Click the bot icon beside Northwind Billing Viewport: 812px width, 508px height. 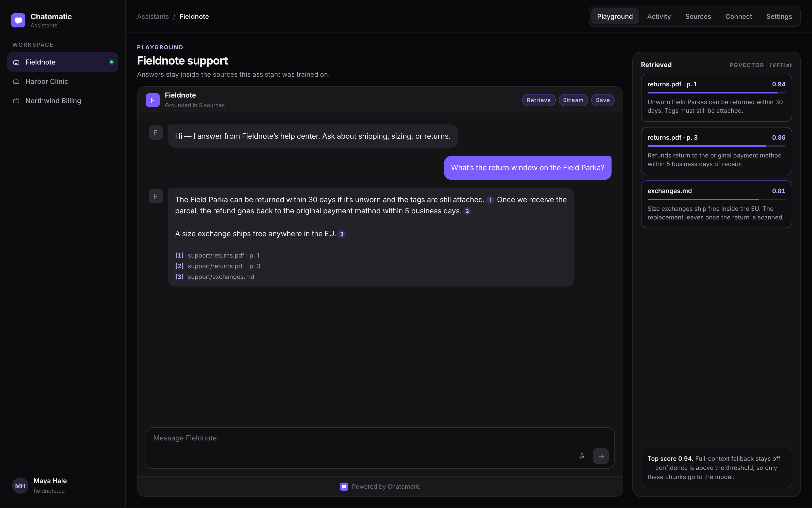[x=16, y=101]
